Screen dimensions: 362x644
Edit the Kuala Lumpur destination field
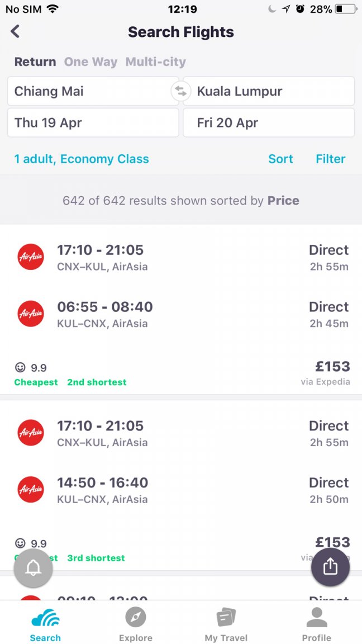pos(269,91)
